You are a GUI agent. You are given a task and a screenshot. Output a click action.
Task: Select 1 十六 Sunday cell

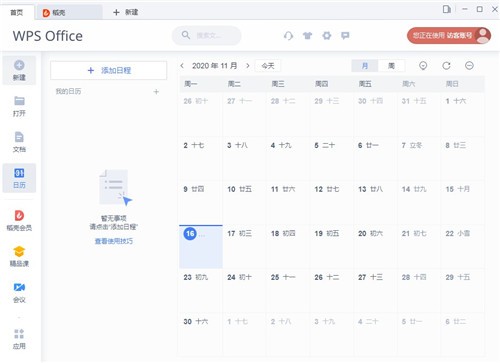coord(462,114)
